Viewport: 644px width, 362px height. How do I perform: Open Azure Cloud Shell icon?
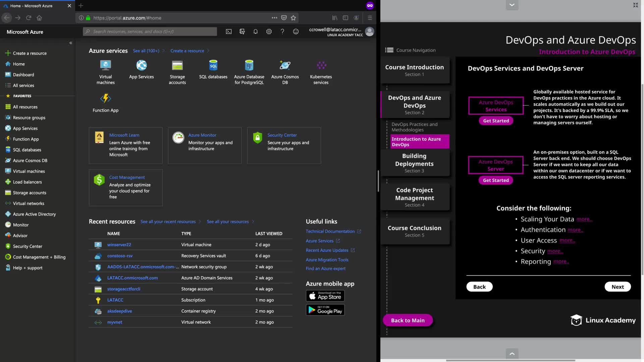(x=228, y=32)
